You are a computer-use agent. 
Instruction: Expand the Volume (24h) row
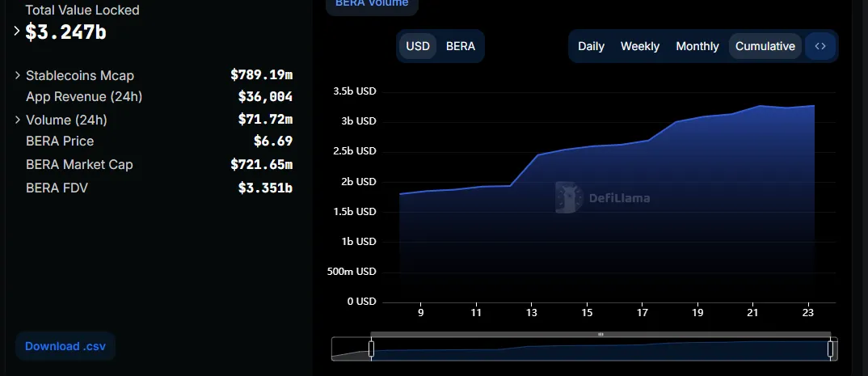18,120
